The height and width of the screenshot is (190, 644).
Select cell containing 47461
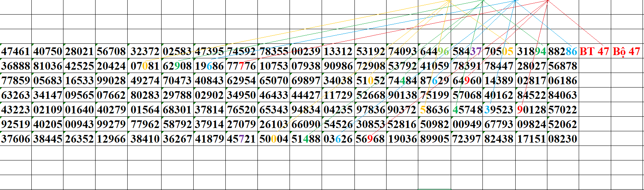coord(16,51)
